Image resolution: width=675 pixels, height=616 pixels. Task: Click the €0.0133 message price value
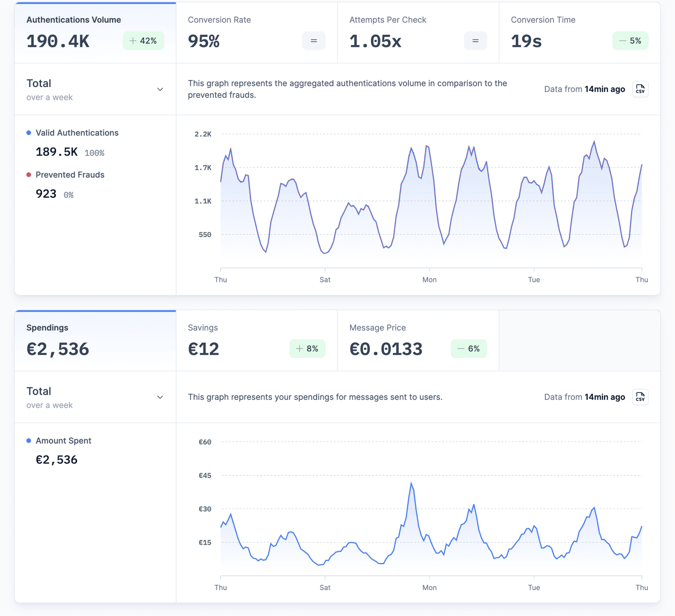[x=386, y=349]
